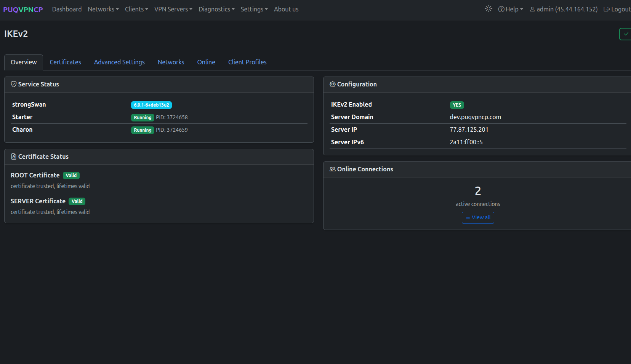Click the SERVER Certificate Valid badge

77,201
